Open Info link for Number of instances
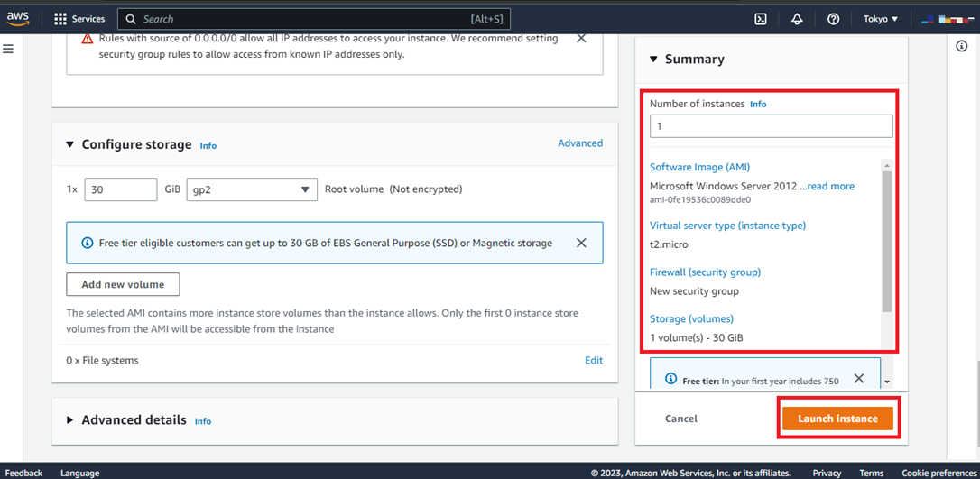Image resolution: width=980 pixels, height=479 pixels. pyautogui.click(x=758, y=105)
